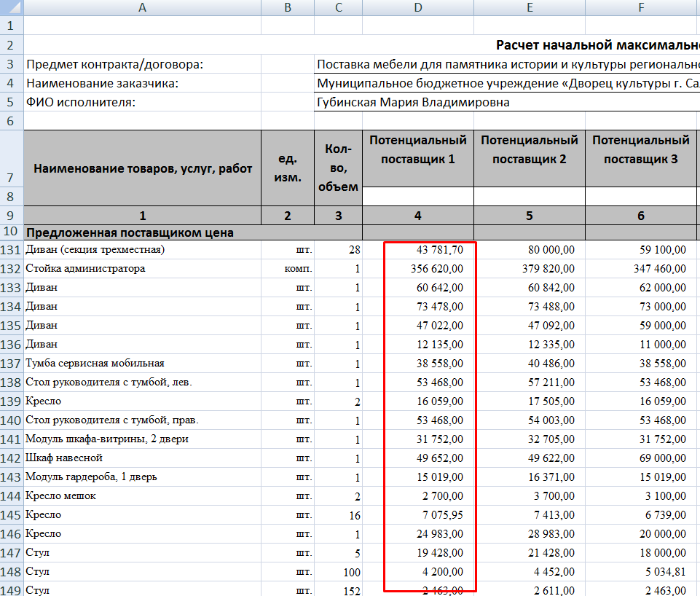Image resolution: width=700 pixels, height=596 pixels.
Task: Click 'Шкаф навесной' cell
Action: [143, 458]
